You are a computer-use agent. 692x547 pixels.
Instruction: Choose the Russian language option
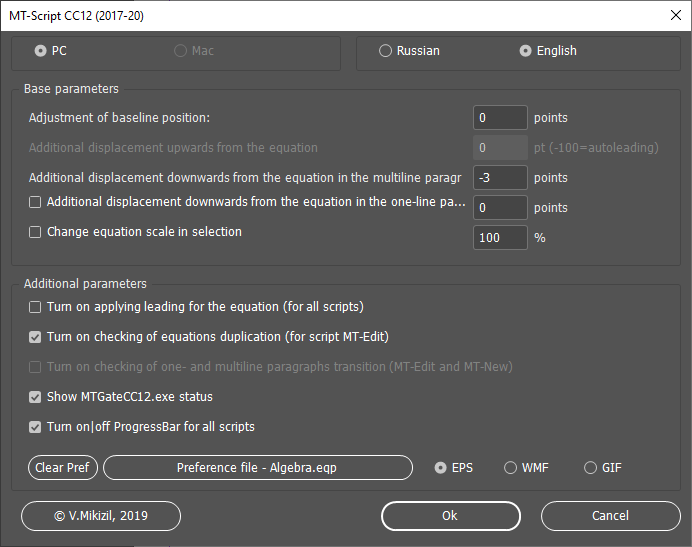[x=385, y=51]
